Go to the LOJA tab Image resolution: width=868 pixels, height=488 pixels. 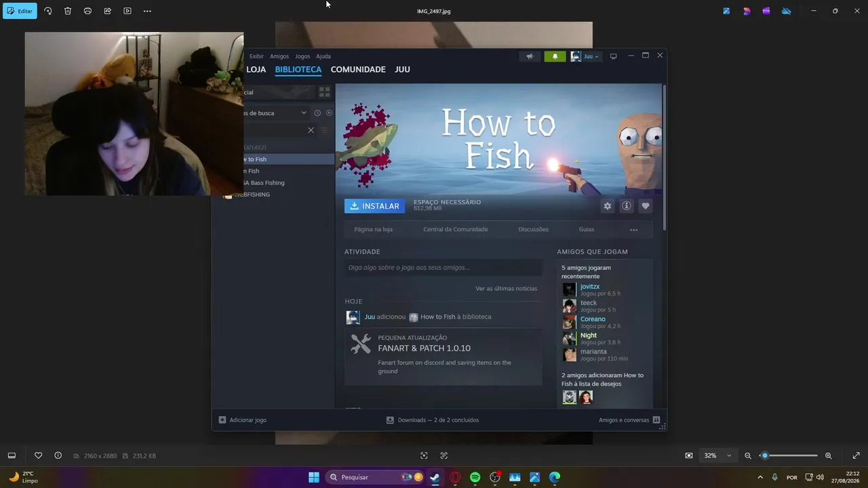256,69
